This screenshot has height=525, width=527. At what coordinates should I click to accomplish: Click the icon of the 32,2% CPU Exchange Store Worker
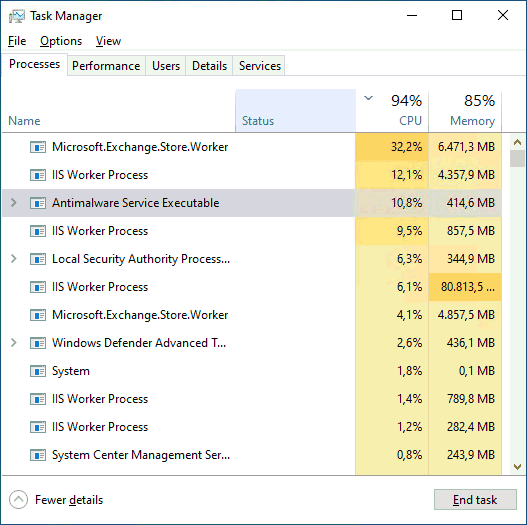(x=38, y=147)
